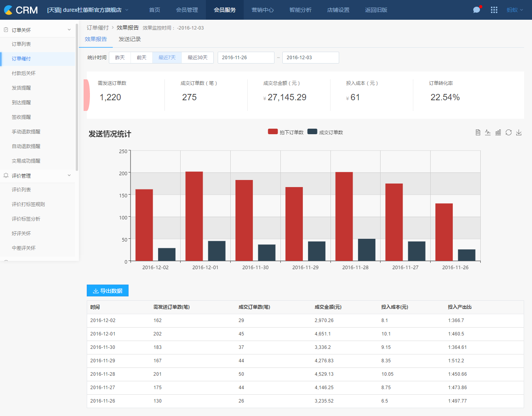Click the 导出数据 export button
The height and width of the screenshot is (416, 532).
pos(108,291)
